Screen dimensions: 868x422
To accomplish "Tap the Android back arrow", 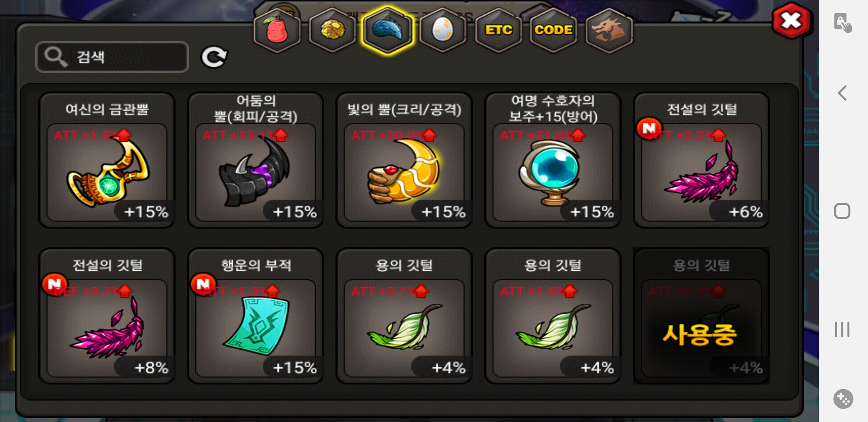I will coord(842,93).
